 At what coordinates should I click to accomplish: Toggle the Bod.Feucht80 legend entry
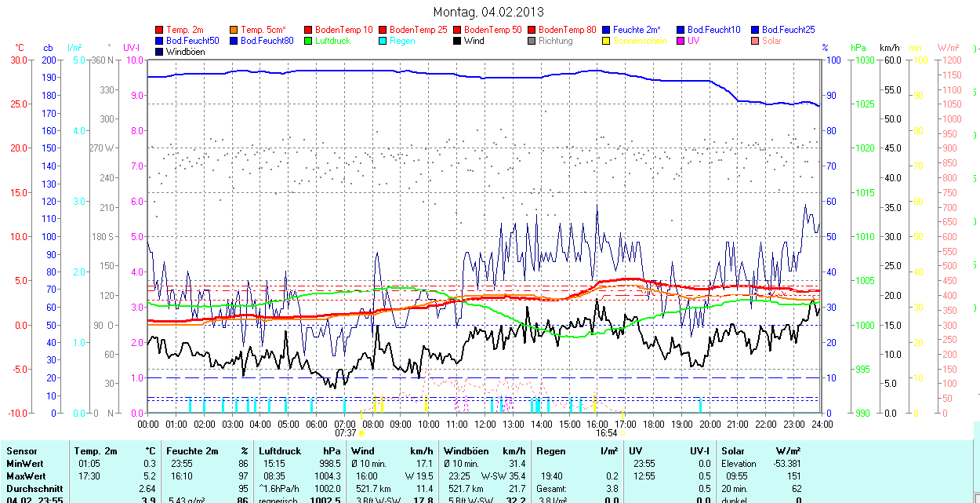(267, 41)
